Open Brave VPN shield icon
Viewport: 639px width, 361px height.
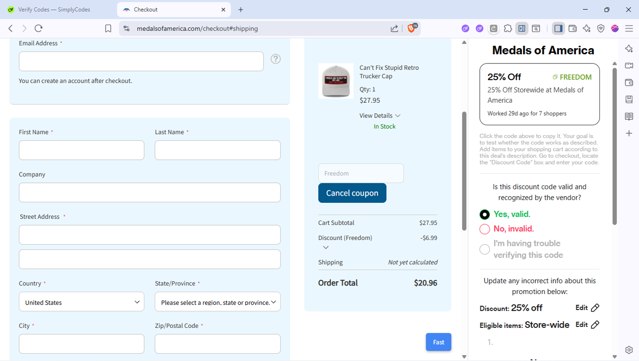(x=601, y=29)
